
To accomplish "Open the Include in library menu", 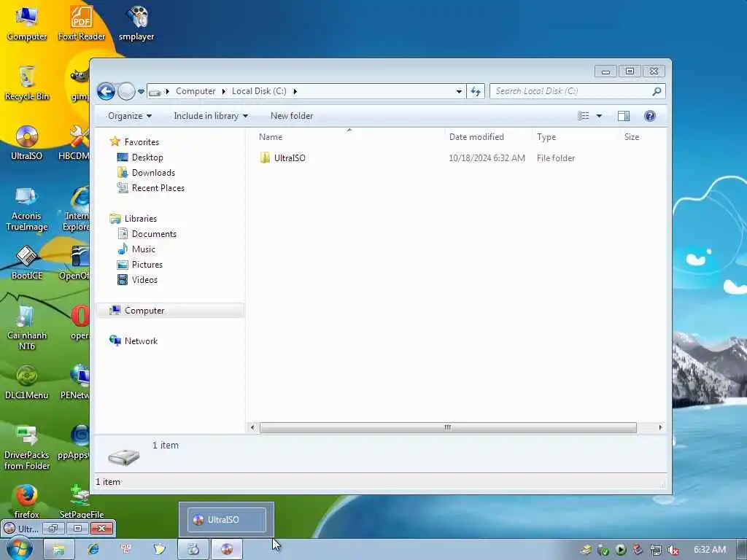I will pyautogui.click(x=211, y=116).
